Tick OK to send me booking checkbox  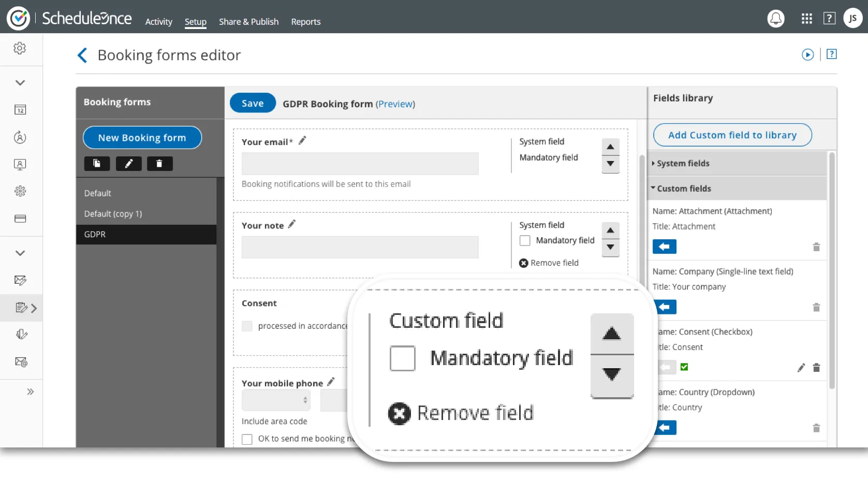247,439
